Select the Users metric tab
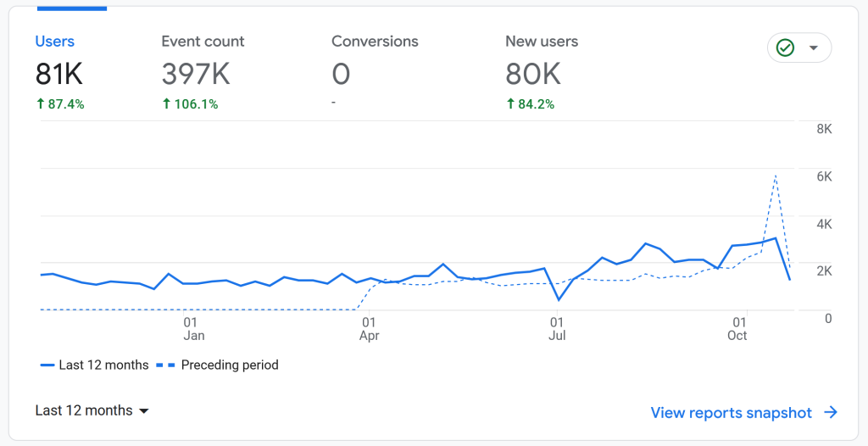Image resolution: width=868 pixels, height=446 pixels. pyautogui.click(x=55, y=42)
